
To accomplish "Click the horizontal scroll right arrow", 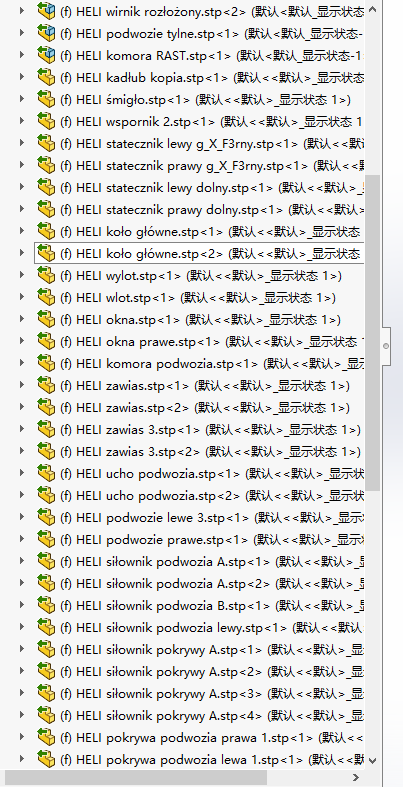I will (x=356, y=778).
